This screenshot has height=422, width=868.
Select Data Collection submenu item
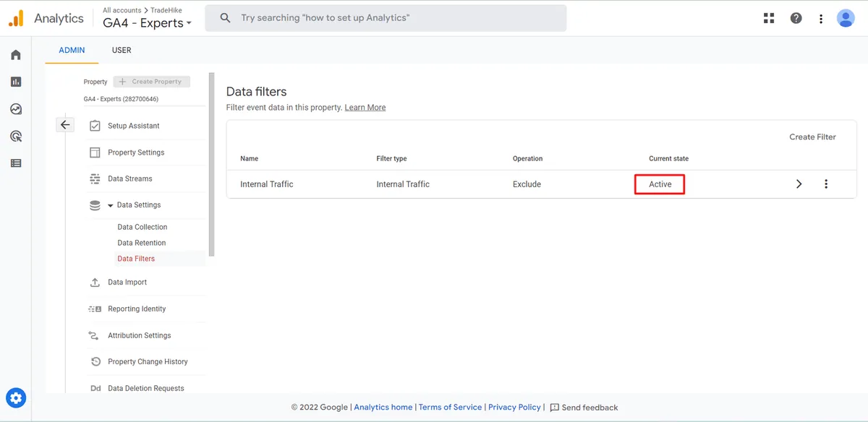click(x=142, y=227)
